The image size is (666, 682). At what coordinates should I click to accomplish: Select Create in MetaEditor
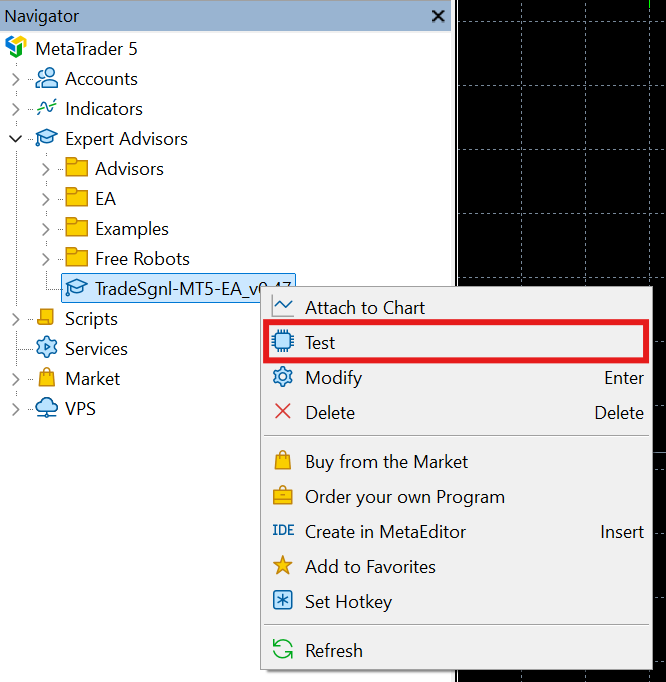click(456, 531)
